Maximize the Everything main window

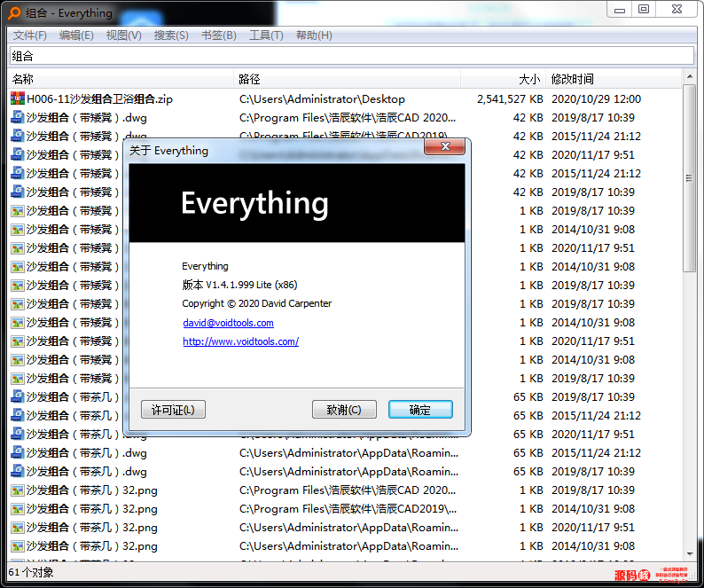[644, 10]
